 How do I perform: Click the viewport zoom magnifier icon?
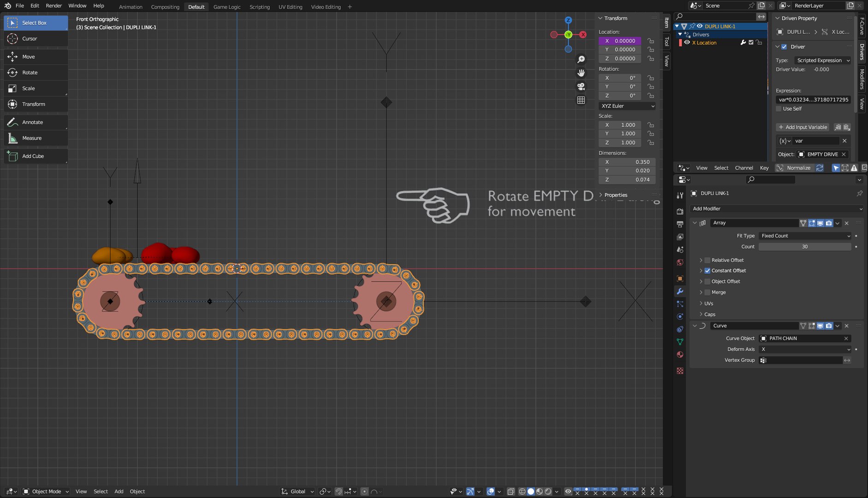point(581,59)
